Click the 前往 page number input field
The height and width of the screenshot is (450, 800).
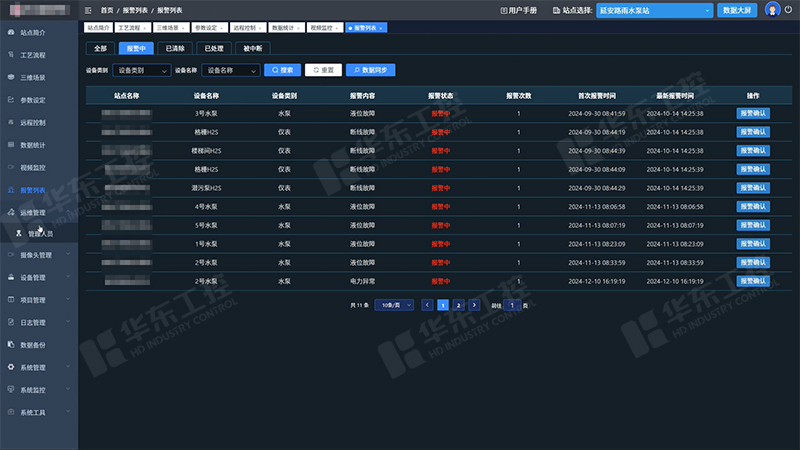[510, 304]
